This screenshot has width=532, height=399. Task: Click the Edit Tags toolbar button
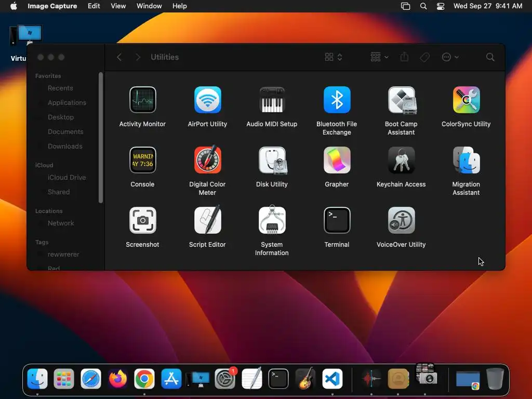pos(424,57)
